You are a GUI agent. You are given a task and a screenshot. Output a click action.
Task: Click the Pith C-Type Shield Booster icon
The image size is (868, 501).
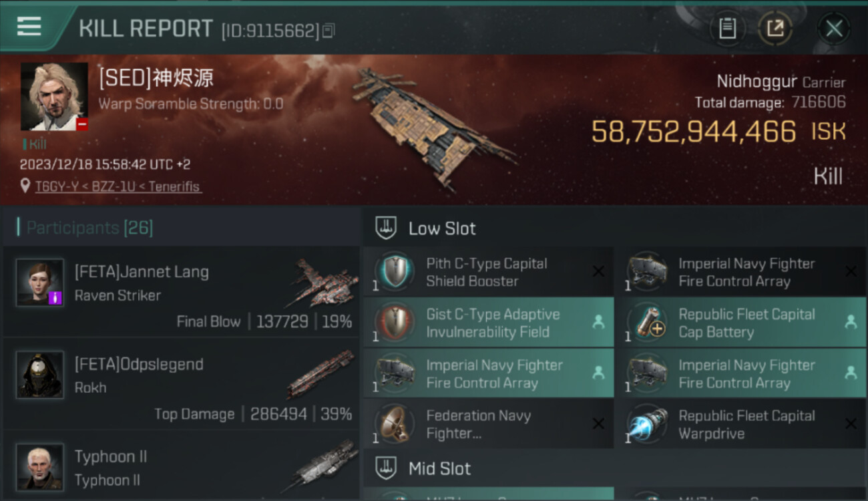[x=394, y=272]
